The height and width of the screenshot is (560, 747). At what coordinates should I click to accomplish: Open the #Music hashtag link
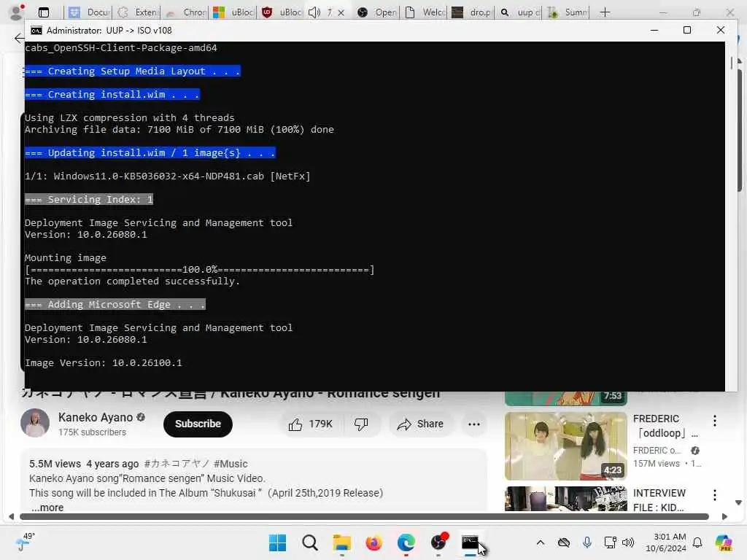pos(231,464)
